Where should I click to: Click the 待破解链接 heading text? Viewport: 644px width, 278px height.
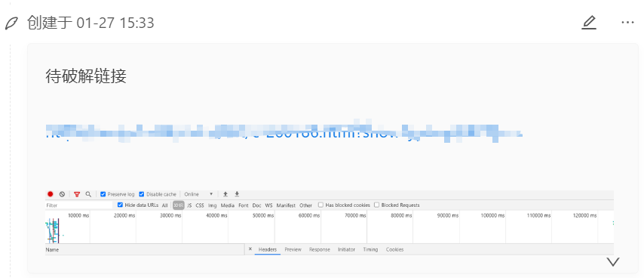click(x=86, y=76)
